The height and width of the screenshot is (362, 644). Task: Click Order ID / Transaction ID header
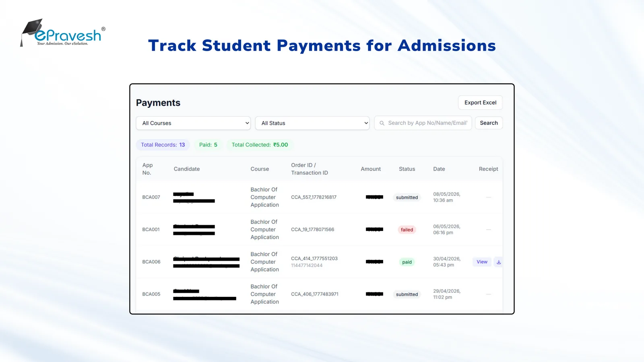(310, 169)
